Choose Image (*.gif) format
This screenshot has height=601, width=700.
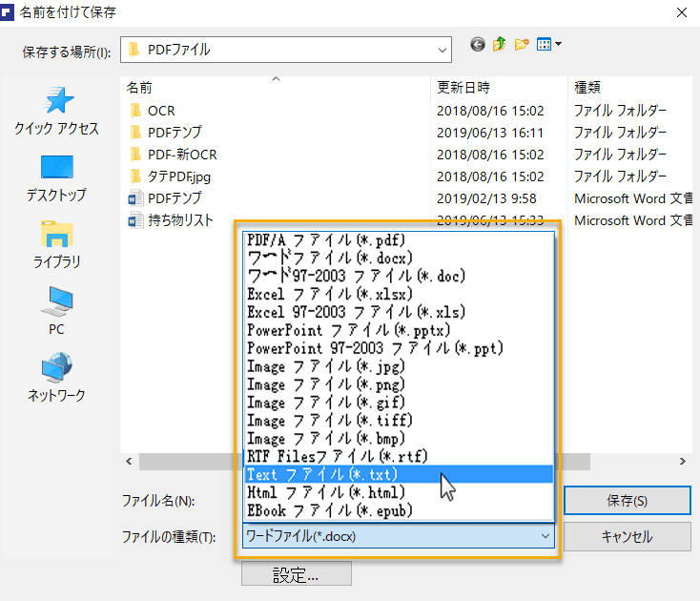tap(399, 403)
